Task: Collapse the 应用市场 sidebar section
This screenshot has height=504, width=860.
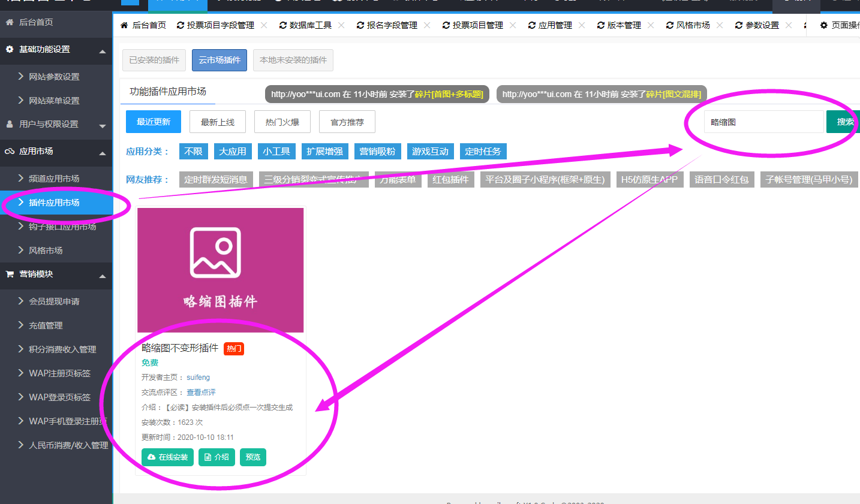Action: coord(103,153)
